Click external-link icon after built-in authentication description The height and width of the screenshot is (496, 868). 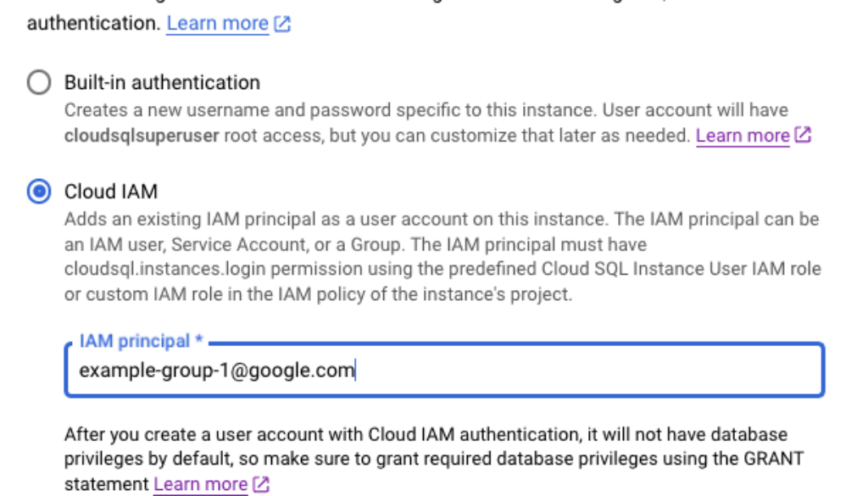[803, 136]
